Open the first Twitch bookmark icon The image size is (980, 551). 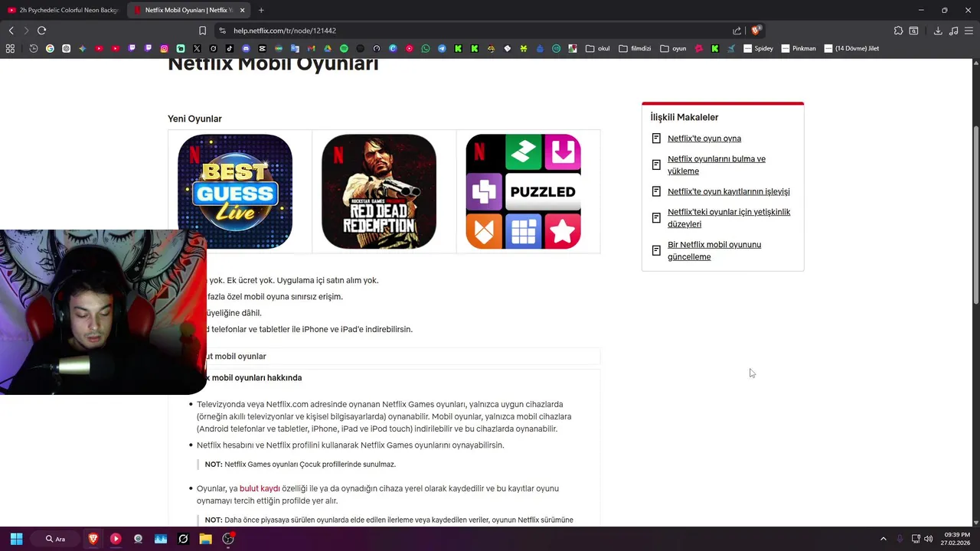(132, 48)
